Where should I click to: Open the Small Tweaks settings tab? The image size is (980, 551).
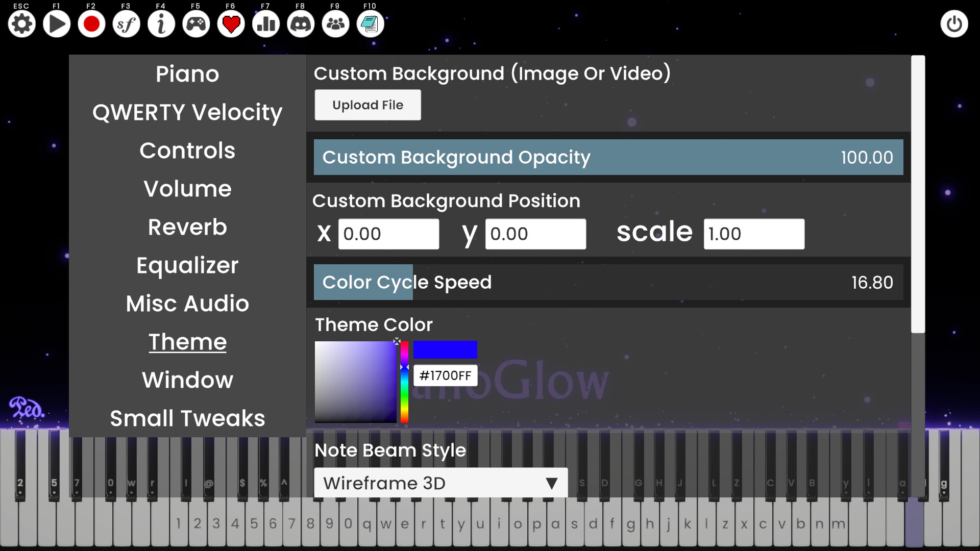pyautogui.click(x=187, y=418)
